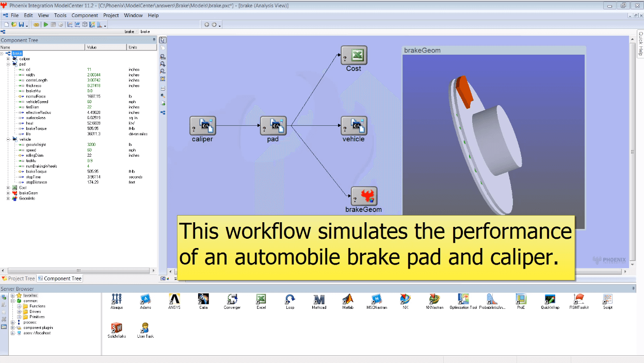Expand the Drivers folder in Server Browser
644x363 pixels.
point(19,311)
